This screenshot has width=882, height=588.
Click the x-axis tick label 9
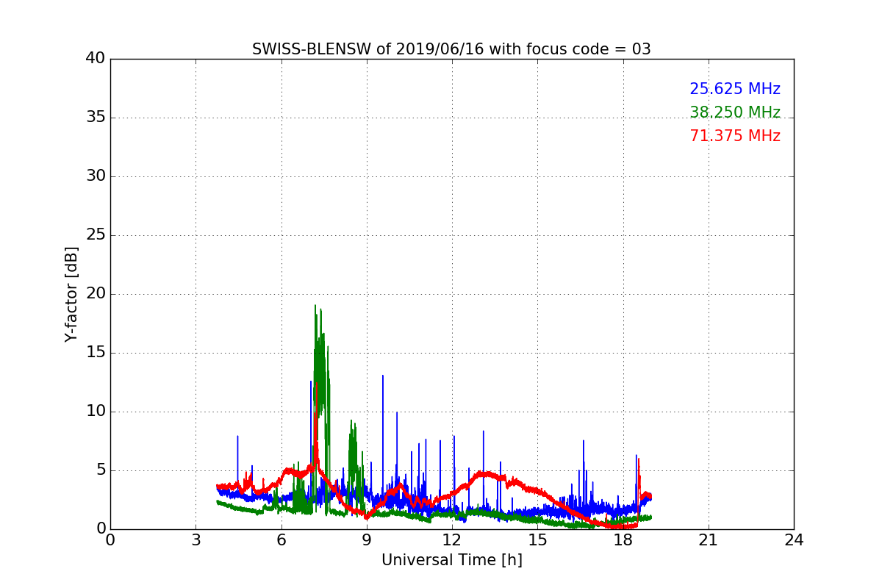point(366,540)
